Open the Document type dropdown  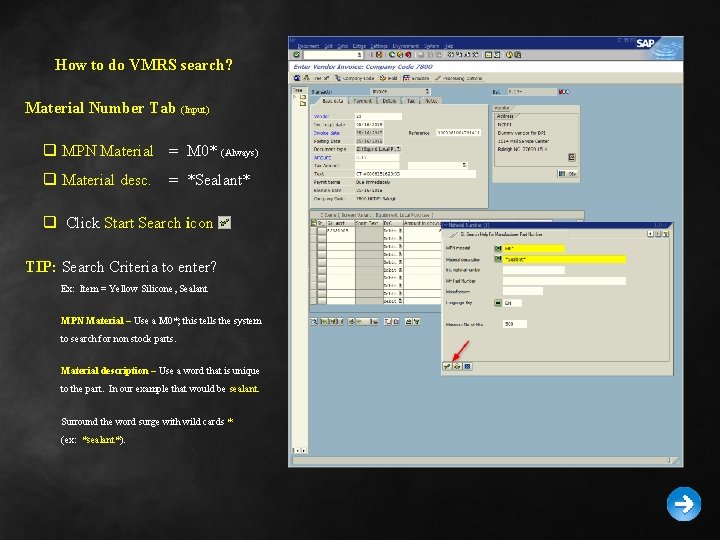coord(399,149)
